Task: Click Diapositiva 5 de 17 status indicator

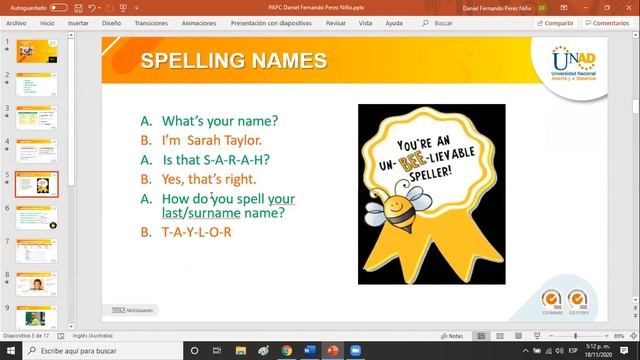Action: tap(26, 336)
